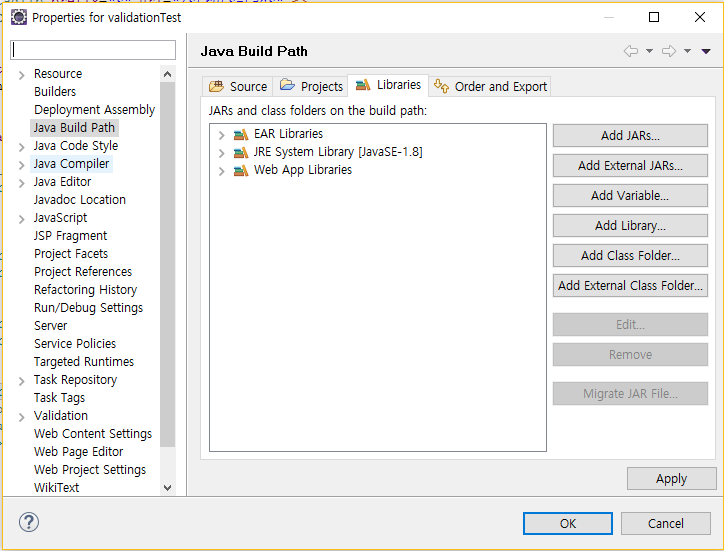This screenshot has height=551, width=724.
Task: Click the Remove button
Action: coord(630,354)
